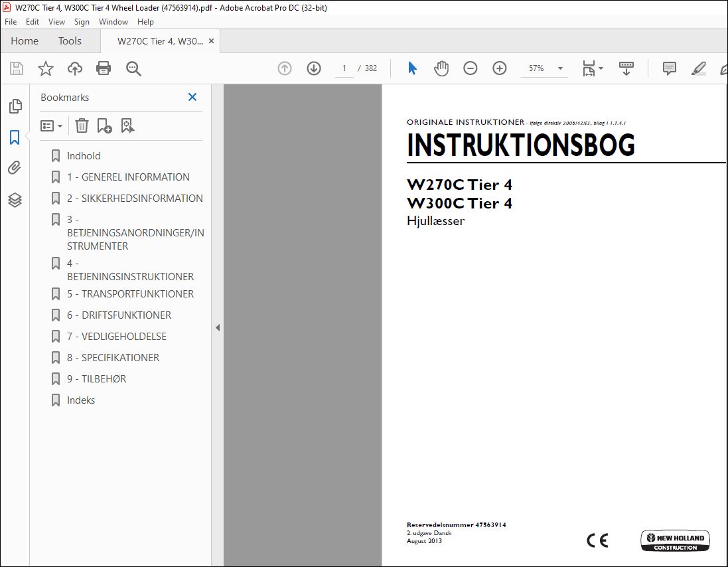Image resolution: width=728 pixels, height=567 pixels.
Task: Delete selected bookmark with trash icon
Action: (x=82, y=125)
